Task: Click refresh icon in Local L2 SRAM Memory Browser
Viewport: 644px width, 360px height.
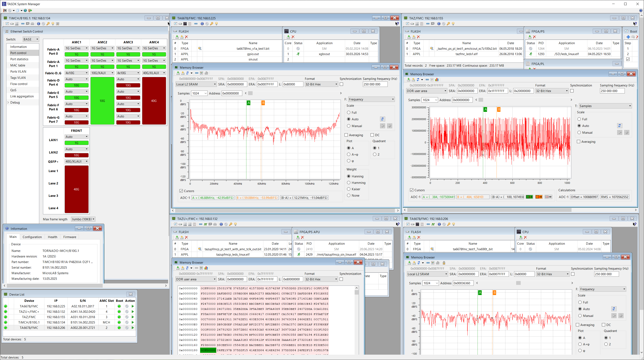Action: point(187,73)
